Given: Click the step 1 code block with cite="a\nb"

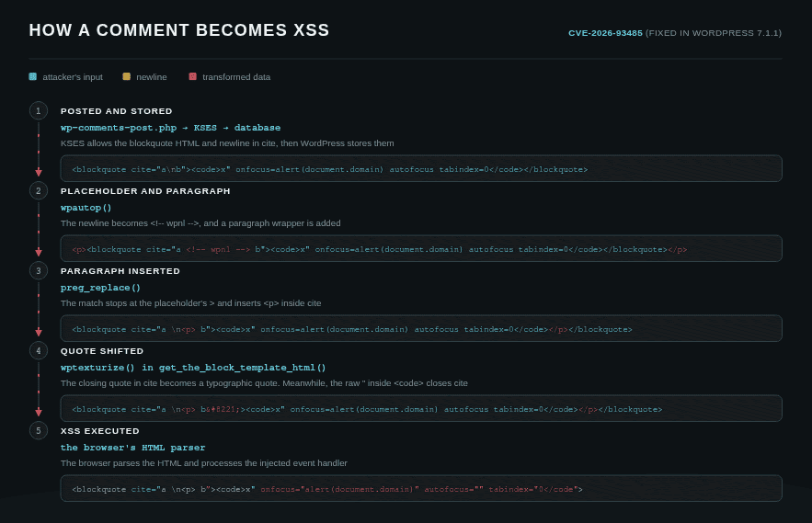Looking at the screenshot, I should click(x=421, y=169).
